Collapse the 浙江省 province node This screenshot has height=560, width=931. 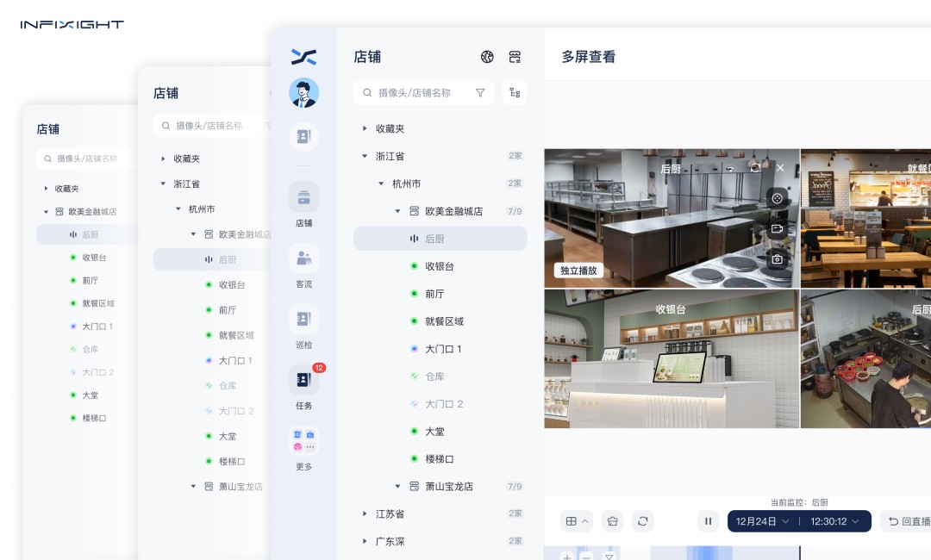tap(365, 156)
